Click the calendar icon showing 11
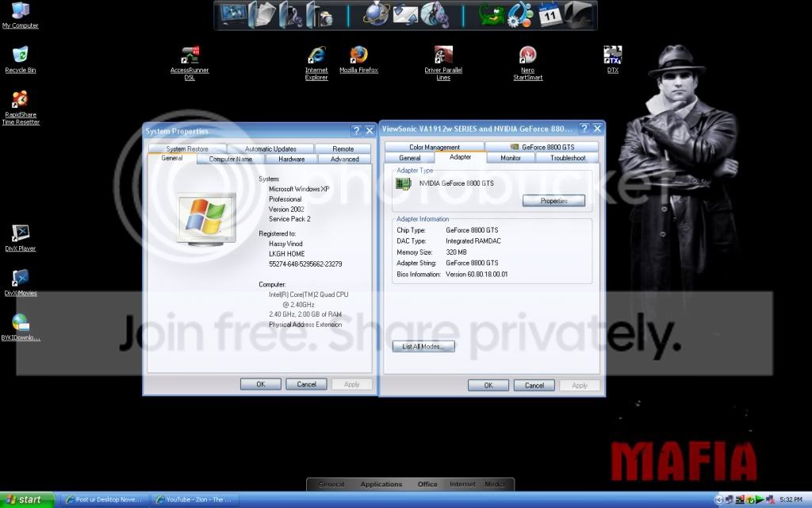Image resolution: width=812 pixels, height=508 pixels. coord(550,14)
